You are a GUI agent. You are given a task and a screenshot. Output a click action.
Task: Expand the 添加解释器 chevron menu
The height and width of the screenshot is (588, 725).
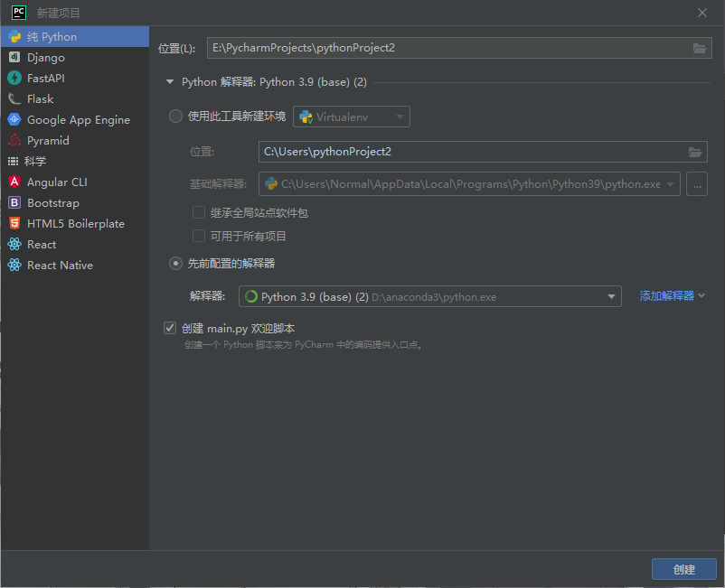click(701, 295)
